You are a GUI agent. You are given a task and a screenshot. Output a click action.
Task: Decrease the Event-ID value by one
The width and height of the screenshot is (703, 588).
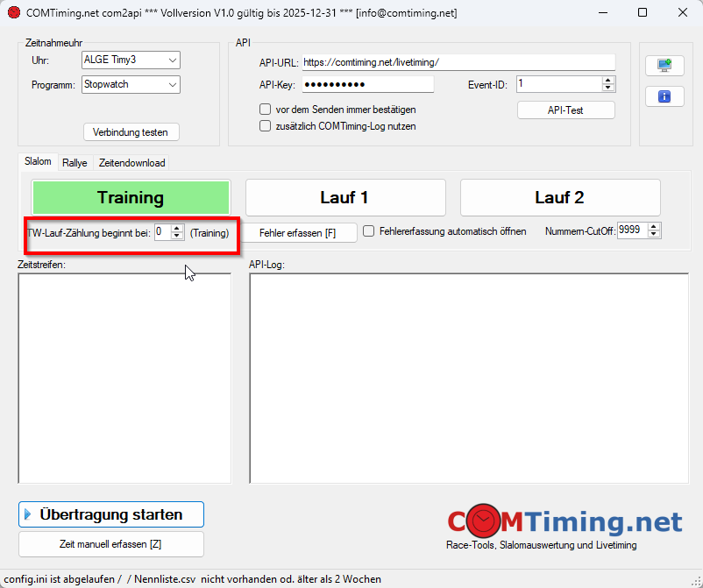tap(608, 88)
